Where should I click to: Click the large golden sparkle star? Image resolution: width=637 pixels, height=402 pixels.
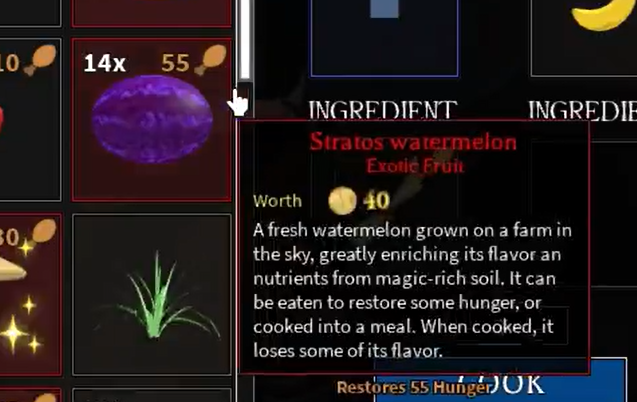(x=13, y=333)
